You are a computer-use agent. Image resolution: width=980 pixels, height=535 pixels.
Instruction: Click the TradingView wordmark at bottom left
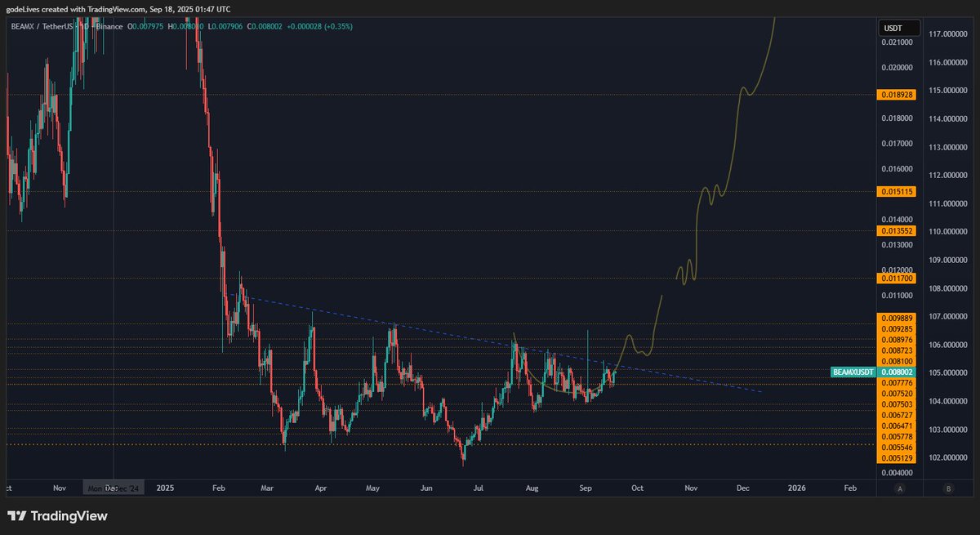coord(69,516)
